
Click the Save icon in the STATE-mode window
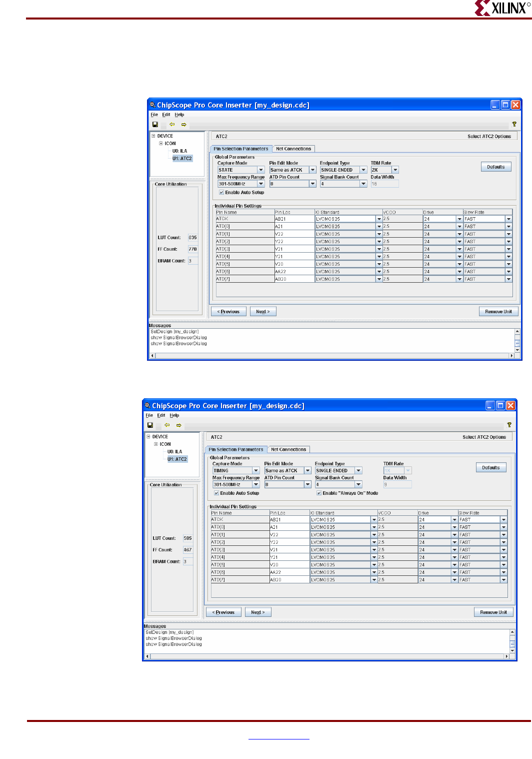tap(155, 125)
